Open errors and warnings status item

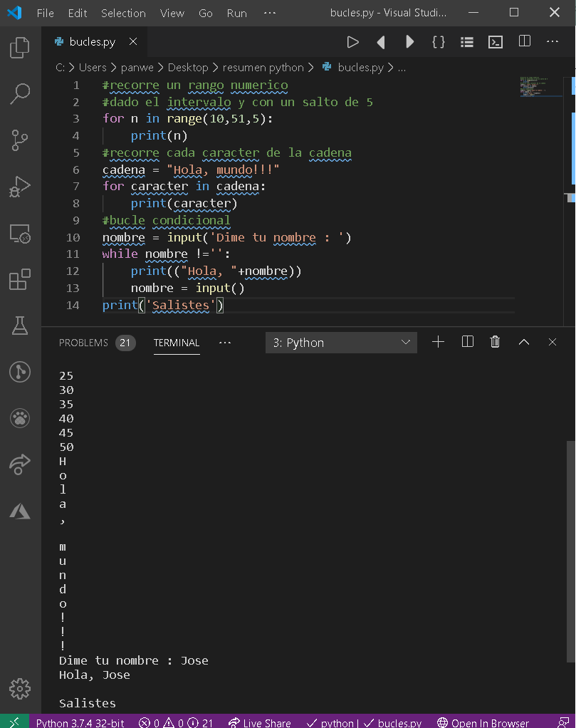point(176,722)
